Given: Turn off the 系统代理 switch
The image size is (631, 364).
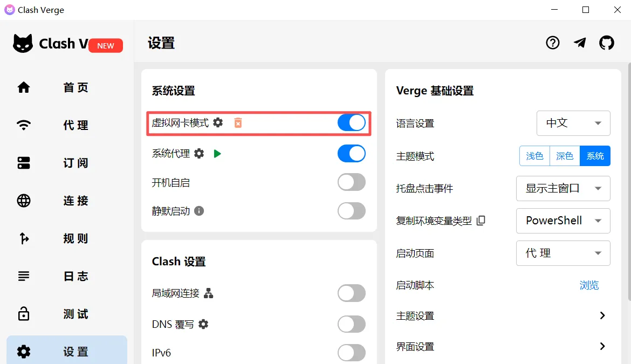Looking at the screenshot, I should [351, 153].
